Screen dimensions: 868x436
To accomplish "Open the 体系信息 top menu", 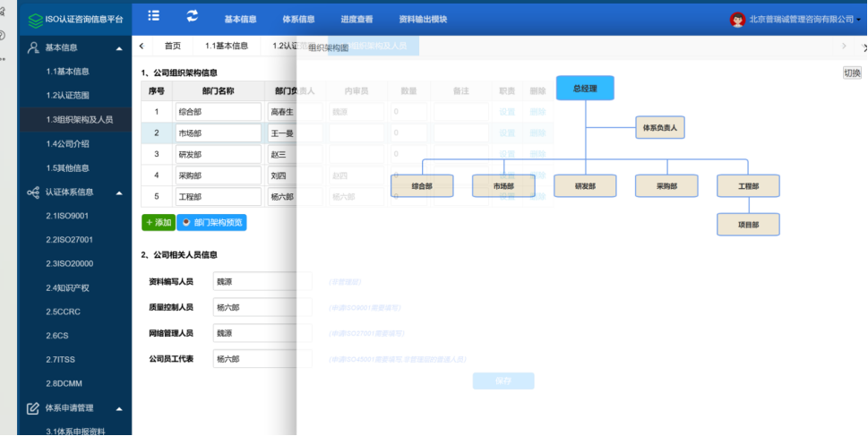I will tap(298, 20).
